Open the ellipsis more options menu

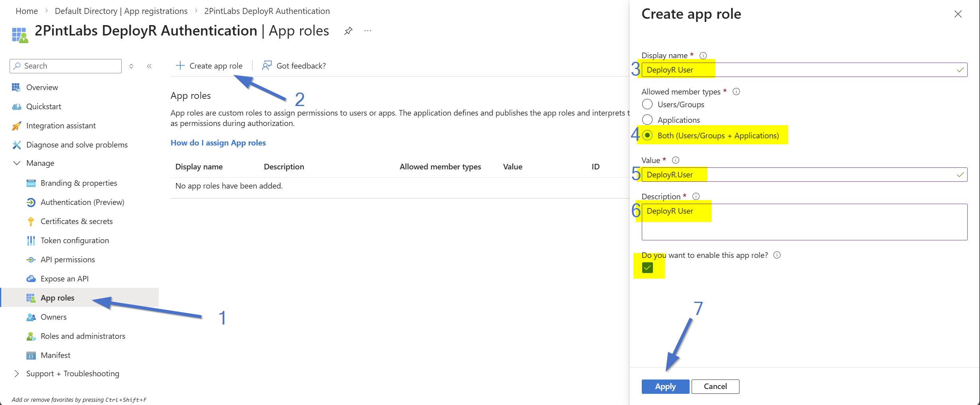click(368, 31)
